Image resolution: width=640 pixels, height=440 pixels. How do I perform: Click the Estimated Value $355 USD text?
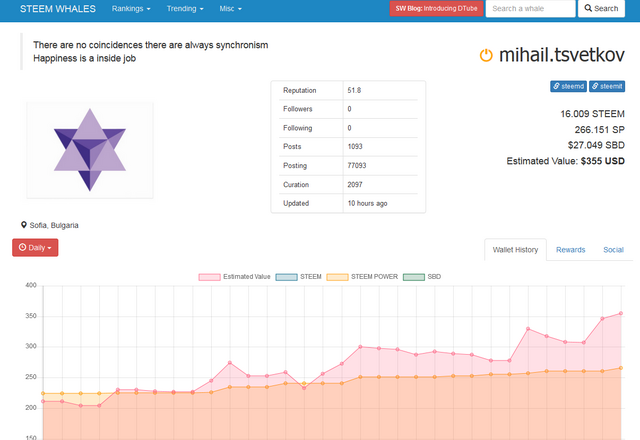click(566, 161)
